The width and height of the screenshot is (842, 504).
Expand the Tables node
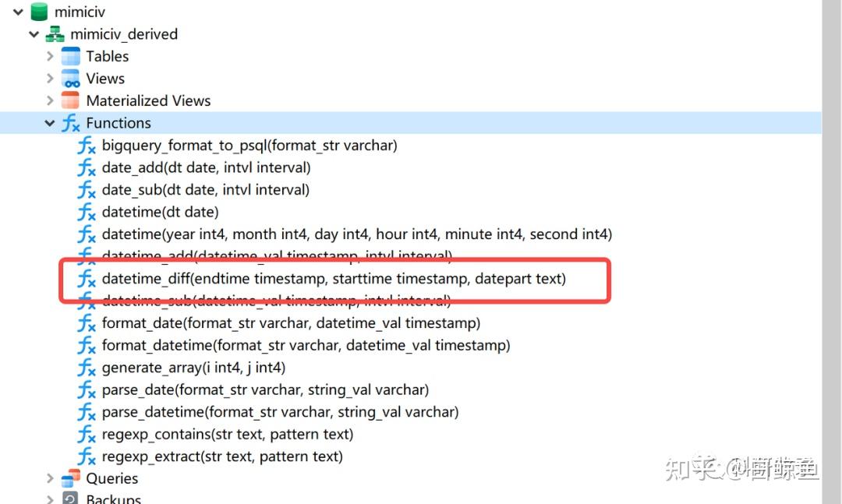[50, 56]
